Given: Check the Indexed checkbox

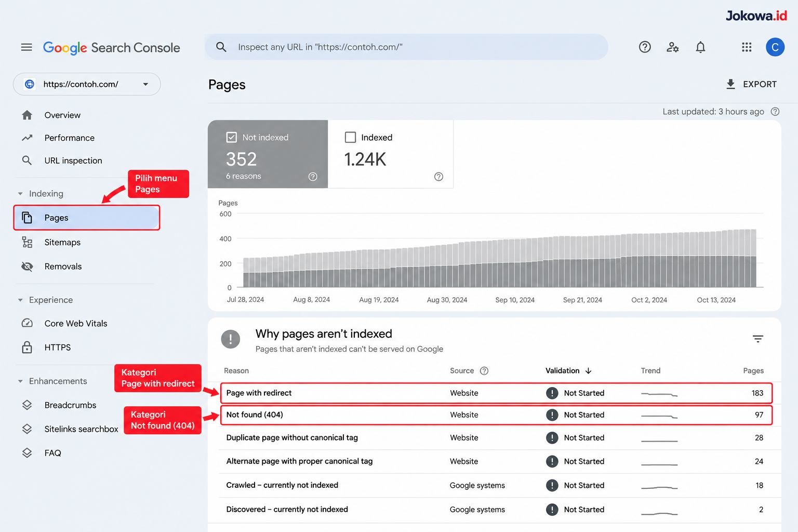Looking at the screenshot, I should click(351, 137).
